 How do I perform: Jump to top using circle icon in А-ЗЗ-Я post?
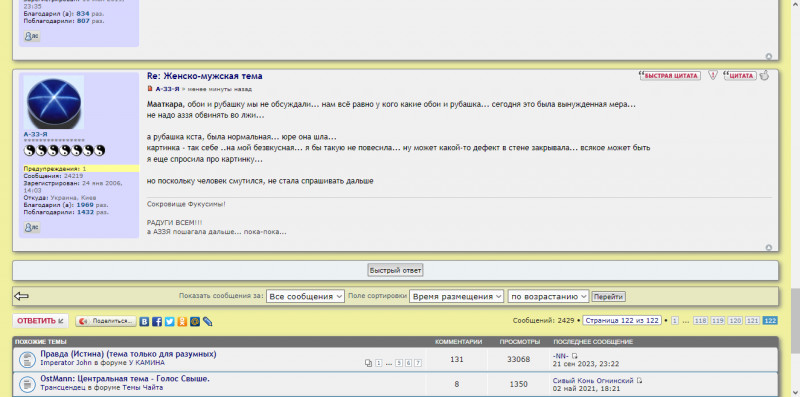[x=769, y=247]
